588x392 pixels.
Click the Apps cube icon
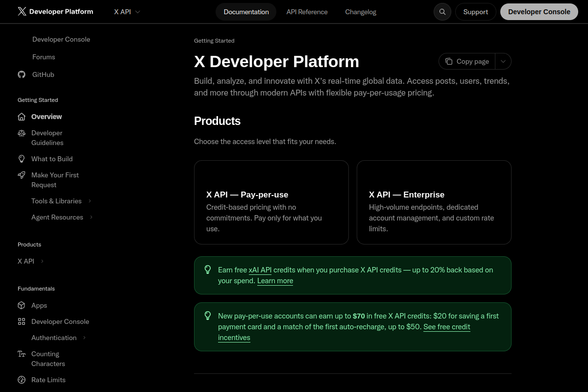pos(22,305)
